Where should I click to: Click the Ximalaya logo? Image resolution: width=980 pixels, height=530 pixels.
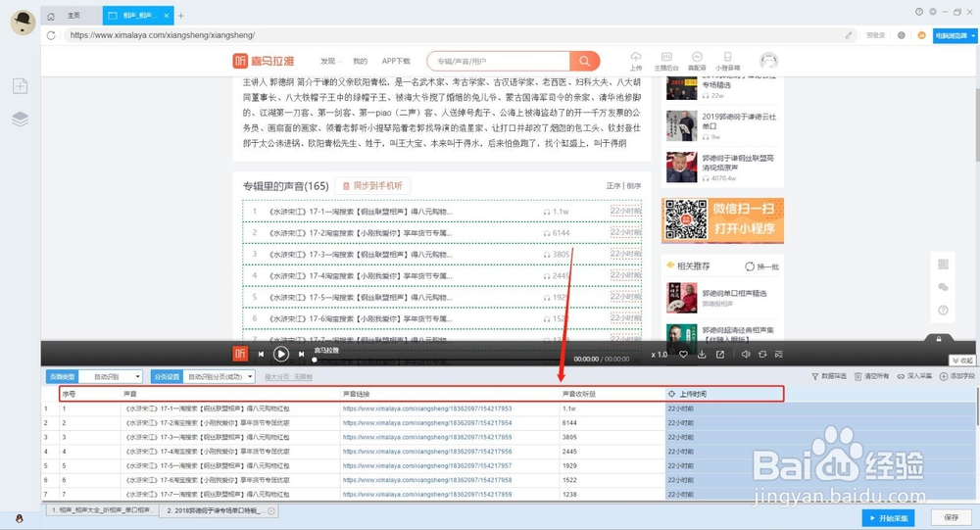tap(264, 61)
